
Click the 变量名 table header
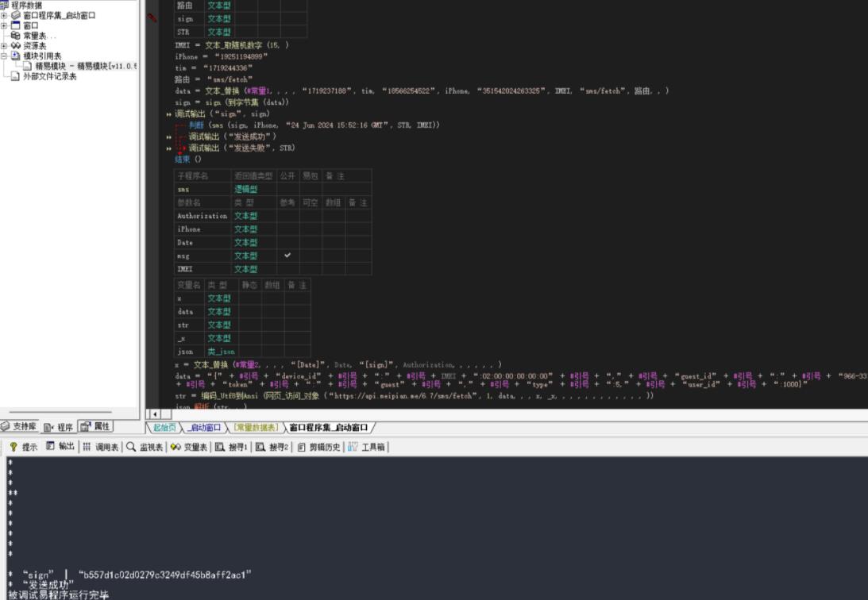tap(189, 285)
